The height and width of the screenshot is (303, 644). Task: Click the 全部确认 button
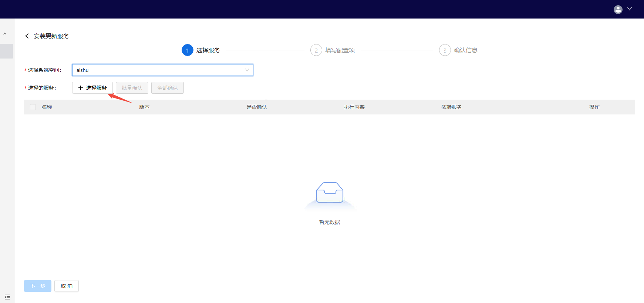[168, 88]
